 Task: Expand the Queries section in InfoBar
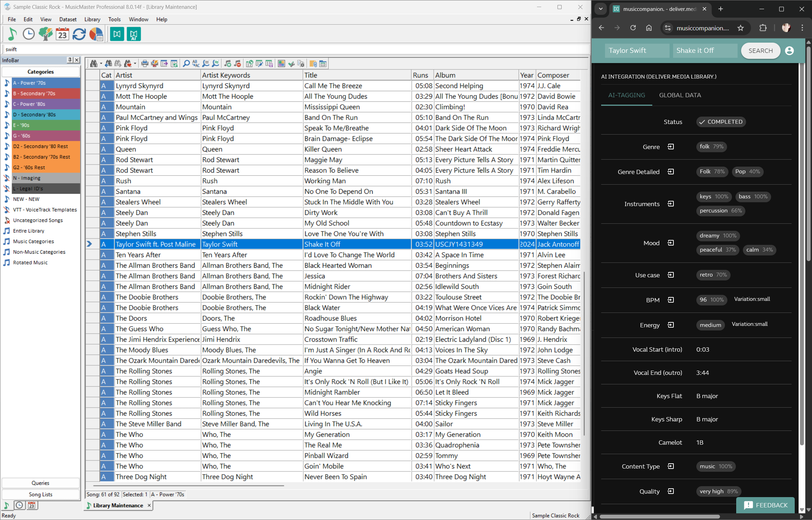41,483
